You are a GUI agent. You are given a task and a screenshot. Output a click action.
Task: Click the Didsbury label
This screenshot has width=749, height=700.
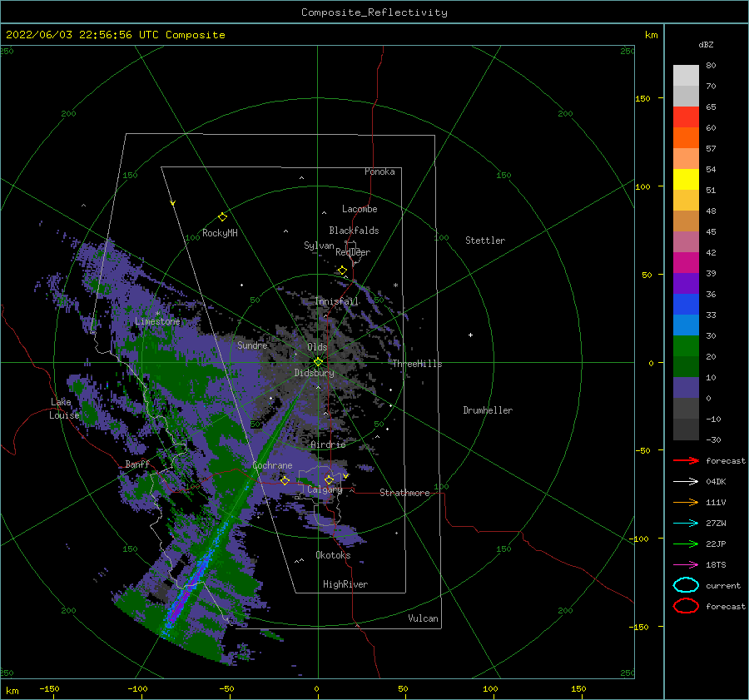point(314,373)
